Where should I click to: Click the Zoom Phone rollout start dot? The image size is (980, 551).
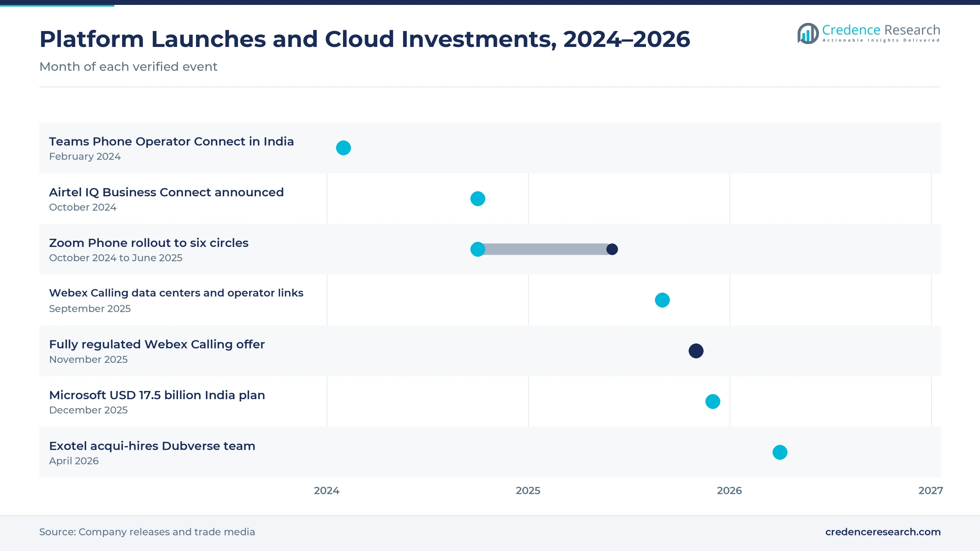478,249
